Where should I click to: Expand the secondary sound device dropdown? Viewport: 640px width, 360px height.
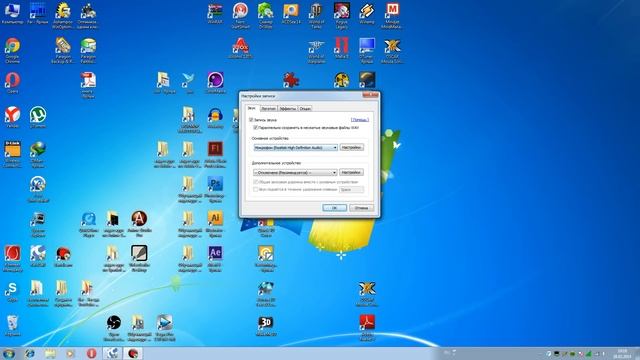[295, 173]
